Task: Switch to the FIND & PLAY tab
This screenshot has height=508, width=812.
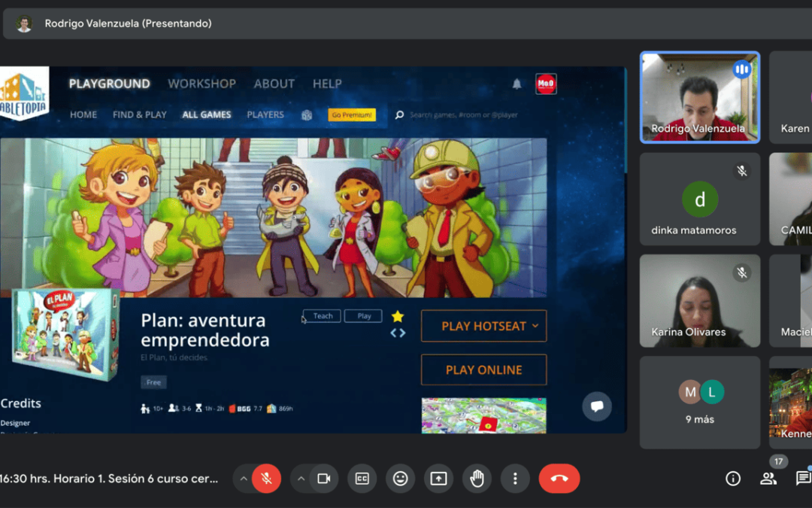Action: (x=140, y=114)
